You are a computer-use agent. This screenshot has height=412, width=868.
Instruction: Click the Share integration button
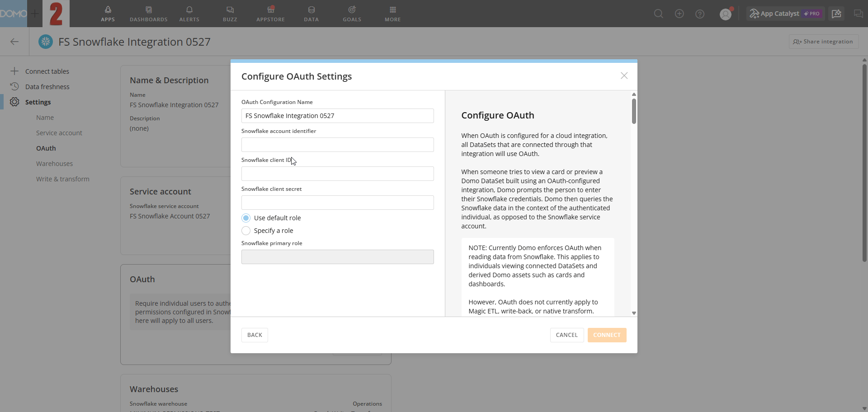tap(824, 42)
